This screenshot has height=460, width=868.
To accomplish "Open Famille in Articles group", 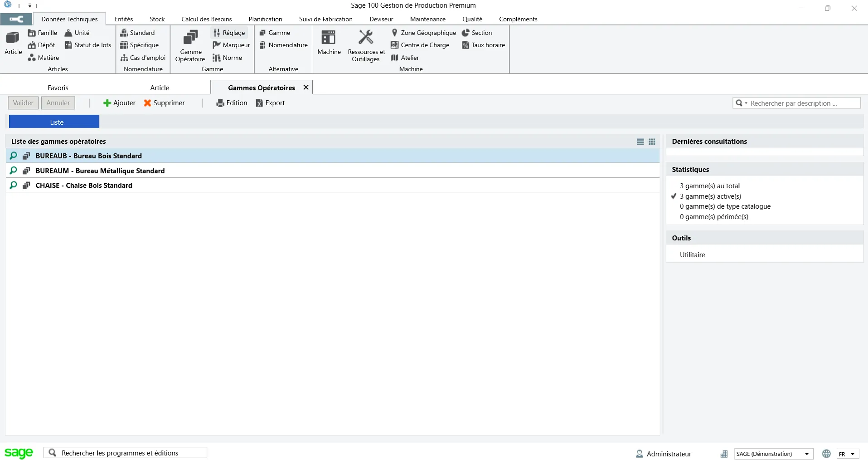I will (43, 33).
